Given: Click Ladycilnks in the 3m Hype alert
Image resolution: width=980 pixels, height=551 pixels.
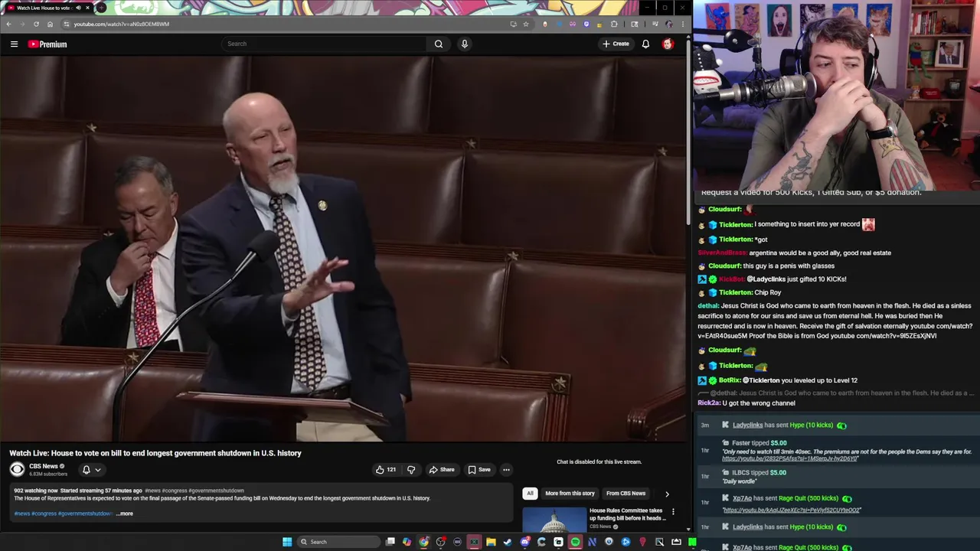Looking at the screenshot, I should (x=747, y=425).
